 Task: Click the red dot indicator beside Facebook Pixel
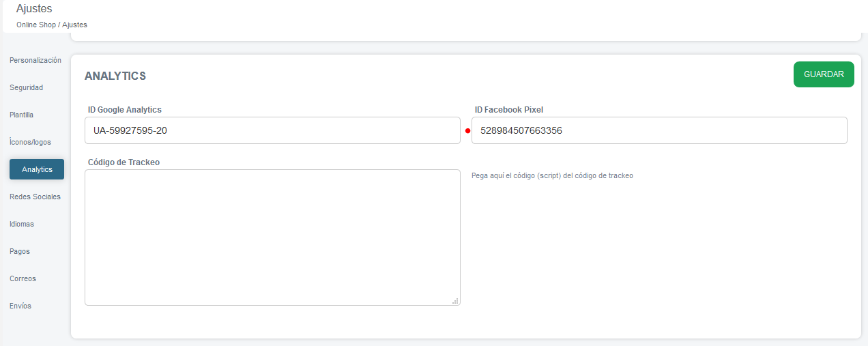(x=467, y=131)
